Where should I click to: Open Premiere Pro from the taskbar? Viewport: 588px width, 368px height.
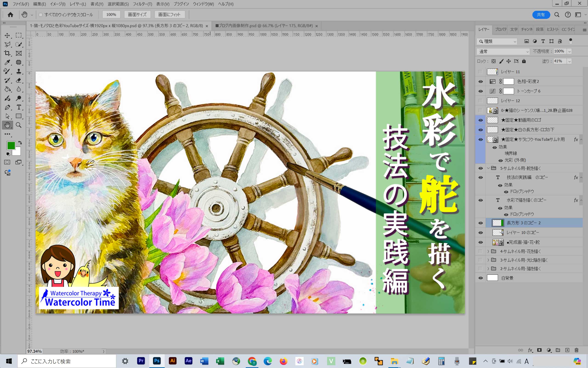tap(141, 361)
